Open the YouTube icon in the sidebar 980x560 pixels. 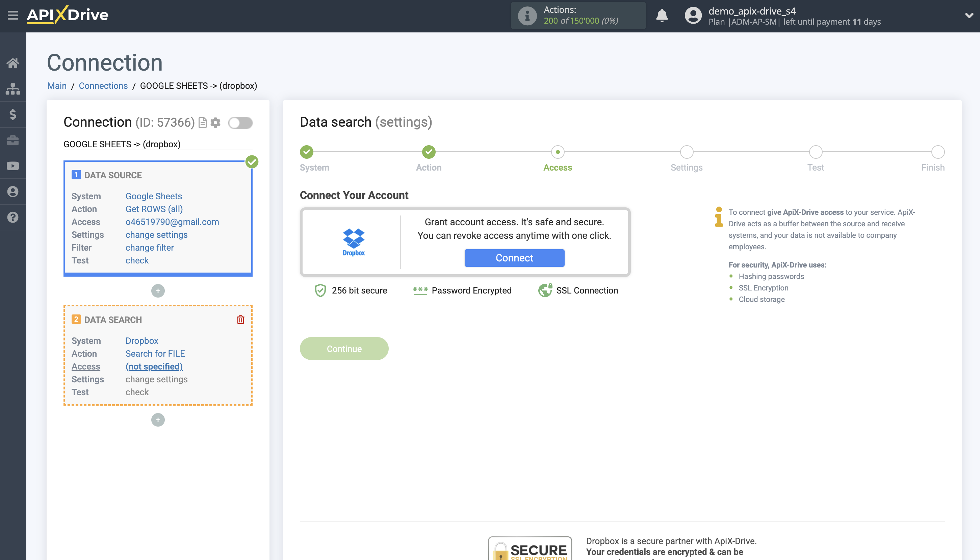13,166
